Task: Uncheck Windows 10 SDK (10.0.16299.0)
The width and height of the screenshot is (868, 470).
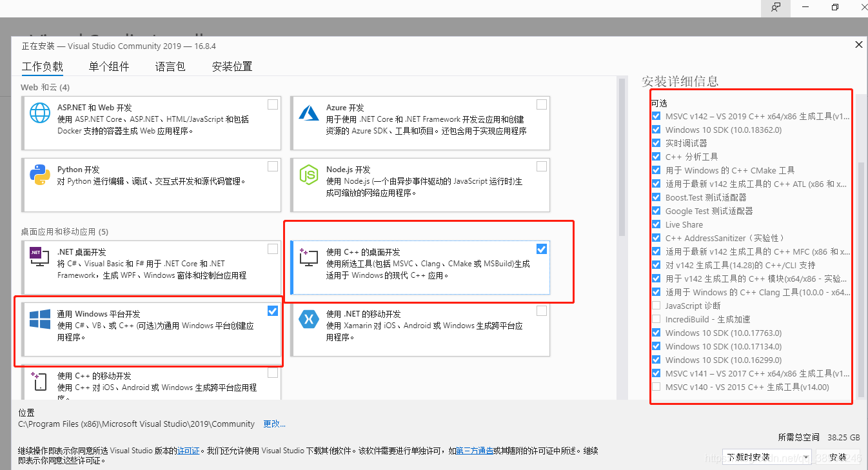Action: [656, 360]
